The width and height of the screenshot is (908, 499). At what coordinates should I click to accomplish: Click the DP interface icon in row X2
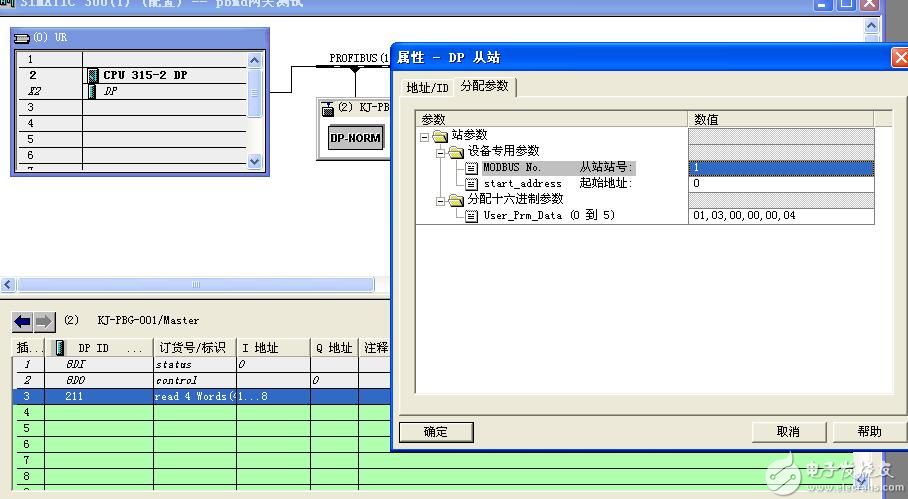[x=92, y=91]
